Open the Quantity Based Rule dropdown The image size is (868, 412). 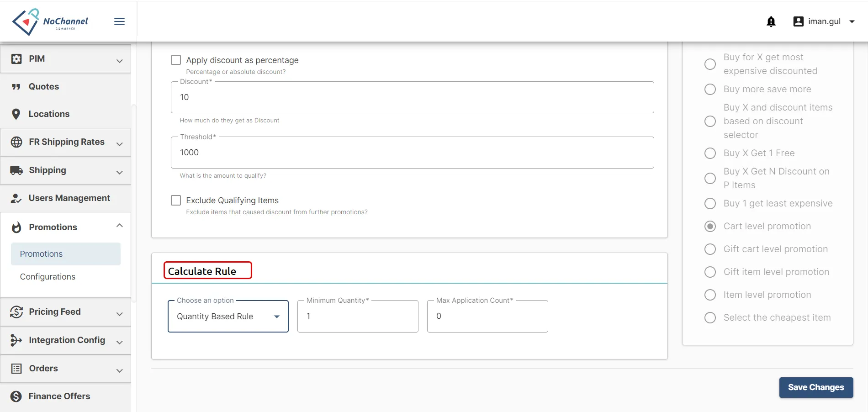tap(228, 316)
